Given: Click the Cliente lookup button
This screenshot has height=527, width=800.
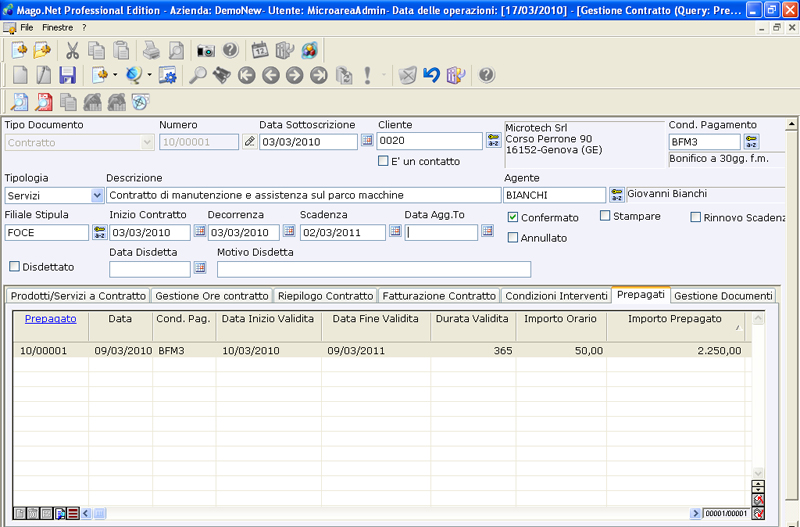Looking at the screenshot, I should [x=493, y=140].
